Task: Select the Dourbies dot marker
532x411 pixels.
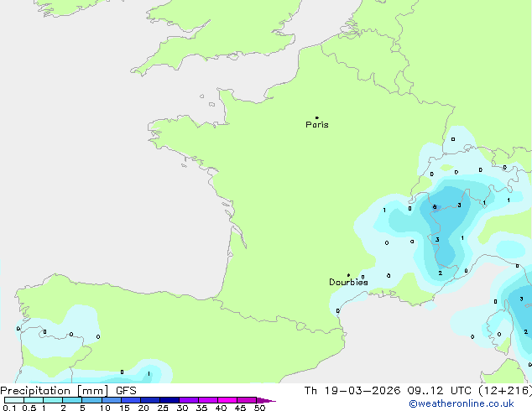Action: point(348,275)
